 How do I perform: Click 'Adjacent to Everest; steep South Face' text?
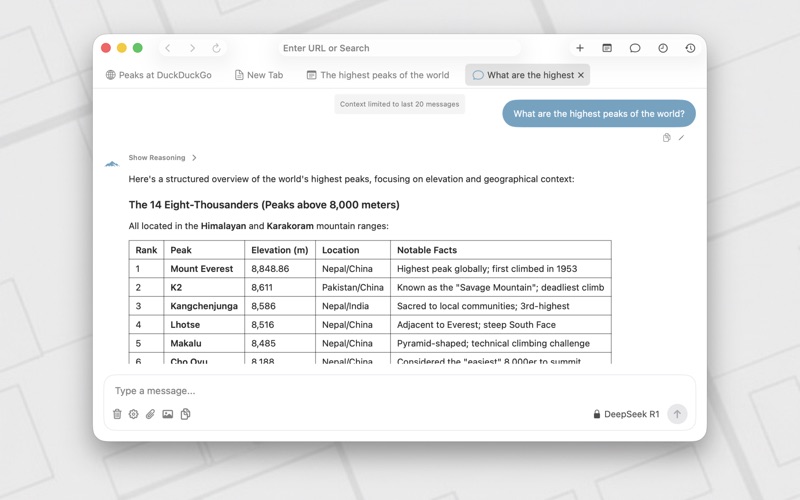point(476,324)
